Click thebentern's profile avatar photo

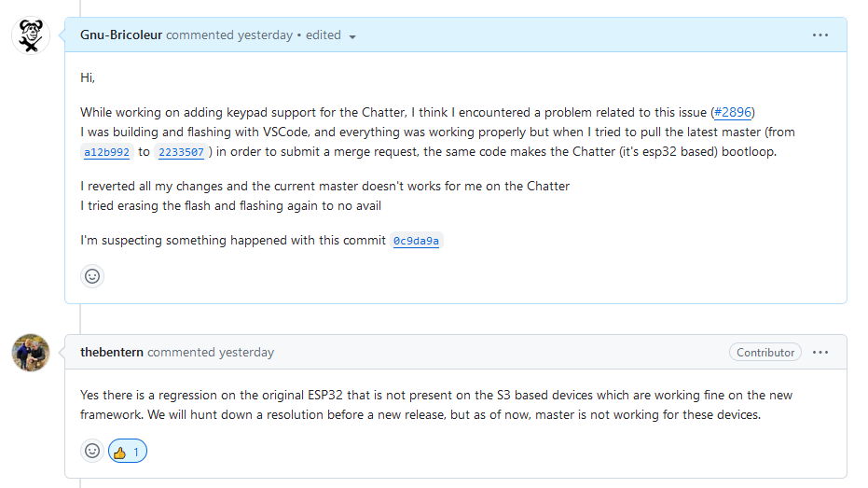point(31,353)
